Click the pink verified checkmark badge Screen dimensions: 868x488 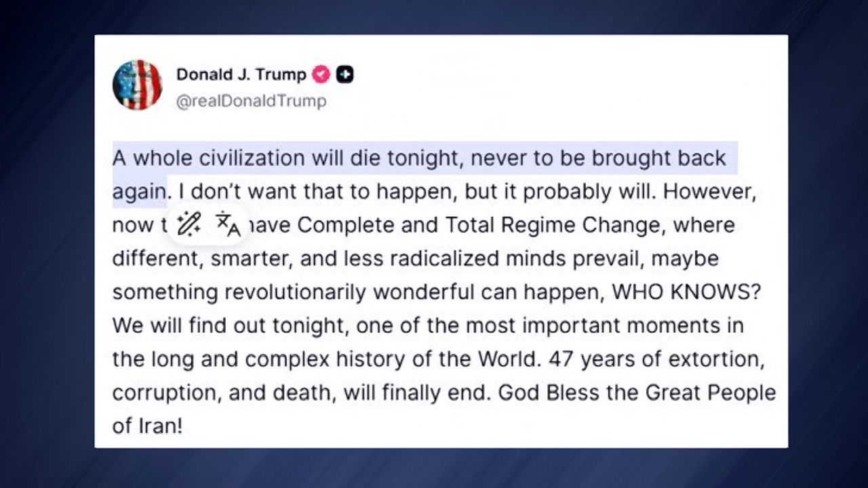(x=321, y=75)
